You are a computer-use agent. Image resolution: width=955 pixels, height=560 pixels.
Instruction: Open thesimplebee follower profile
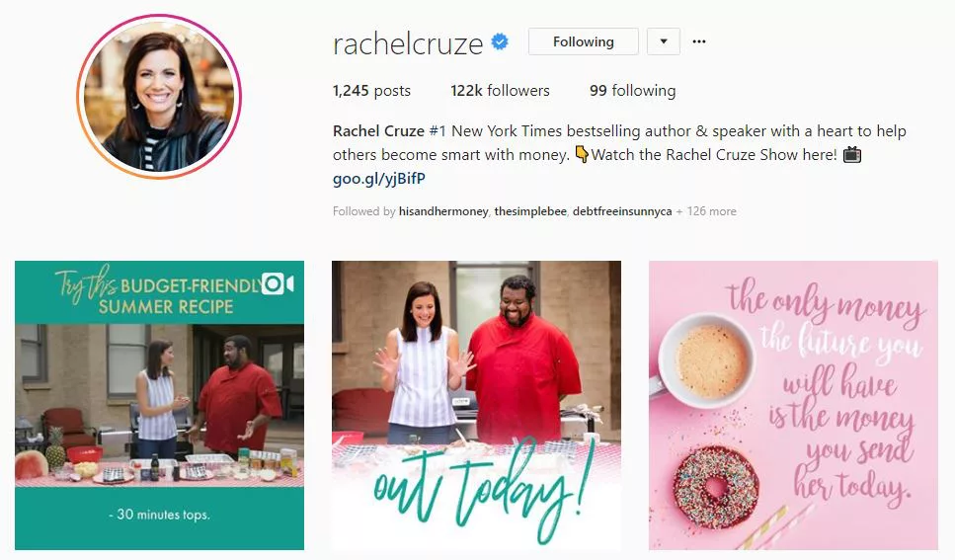[530, 211]
